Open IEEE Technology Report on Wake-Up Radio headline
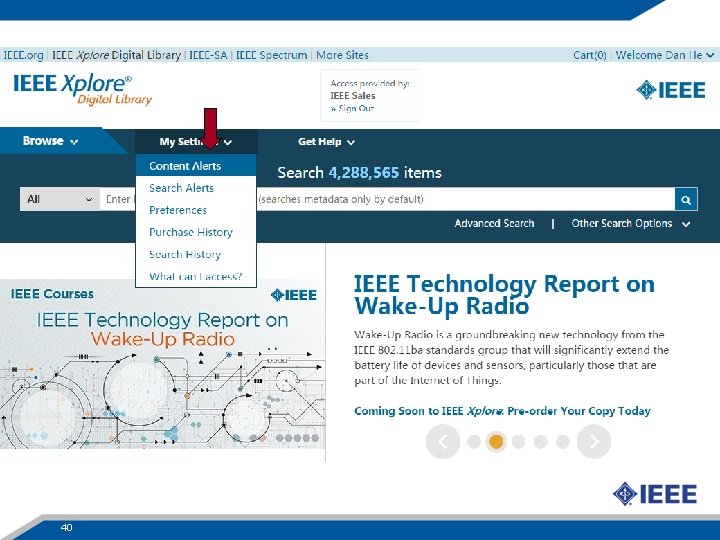Screen dimensions: 720x540 (504, 295)
